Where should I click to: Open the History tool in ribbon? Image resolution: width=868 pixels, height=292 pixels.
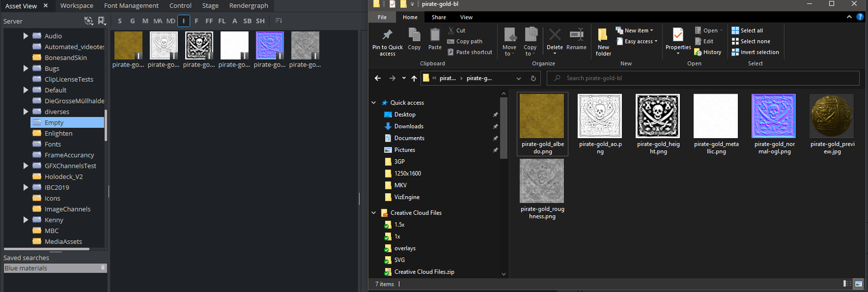[707, 52]
